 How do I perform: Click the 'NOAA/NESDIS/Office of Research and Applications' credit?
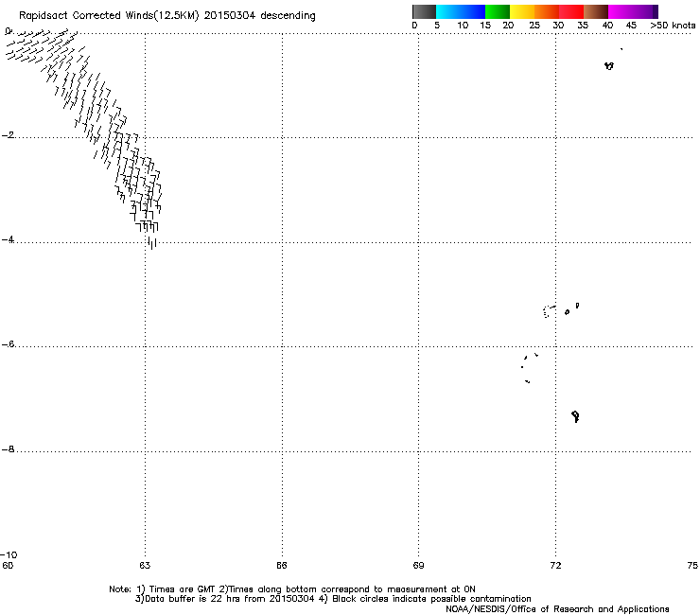(557, 609)
